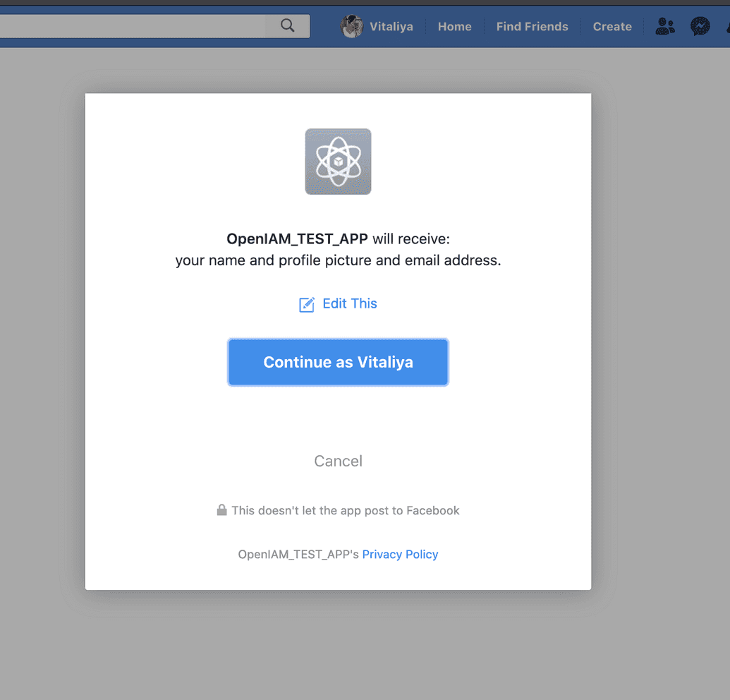Click the pencil icon beside Edit This

click(x=306, y=304)
